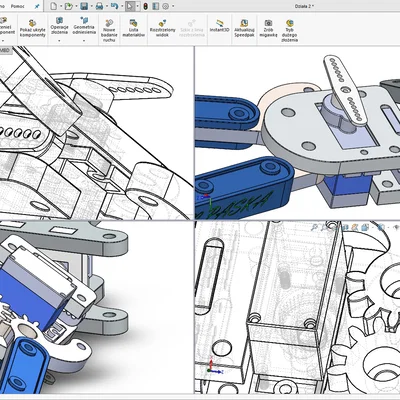Click the Działa 2 document title
The height and width of the screenshot is (400, 400).
[x=304, y=6]
